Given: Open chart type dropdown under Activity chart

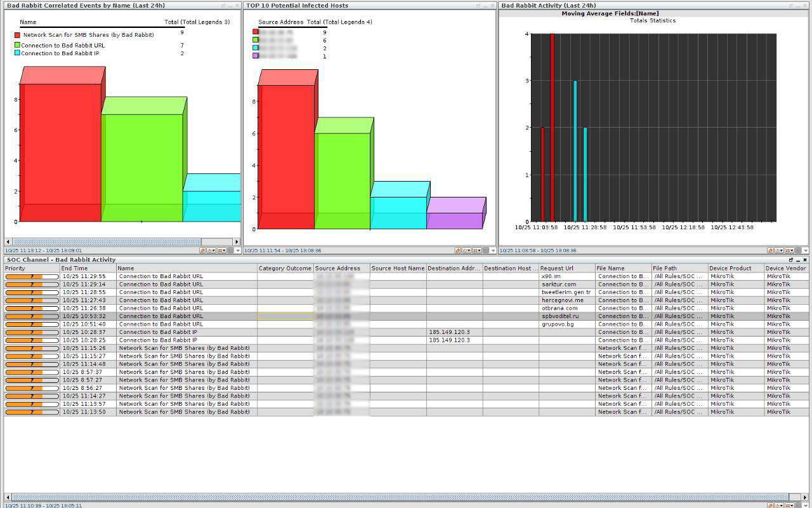Looking at the screenshot, I should [x=792, y=250].
